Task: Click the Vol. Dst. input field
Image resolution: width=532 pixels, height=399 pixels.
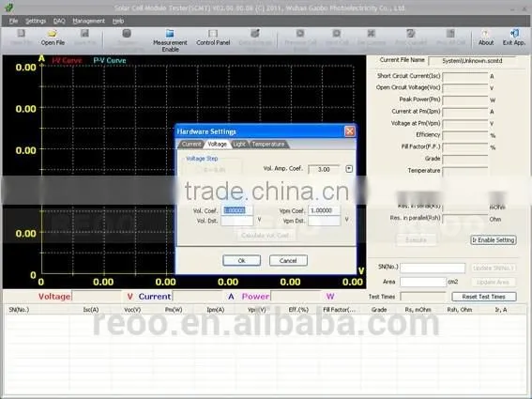Action: [x=237, y=221]
